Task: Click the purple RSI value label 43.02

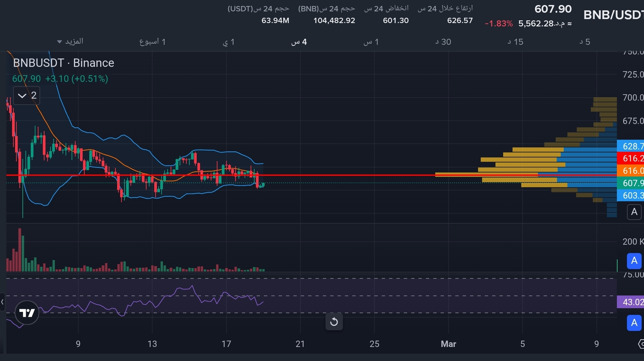Action: click(x=630, y=302)
